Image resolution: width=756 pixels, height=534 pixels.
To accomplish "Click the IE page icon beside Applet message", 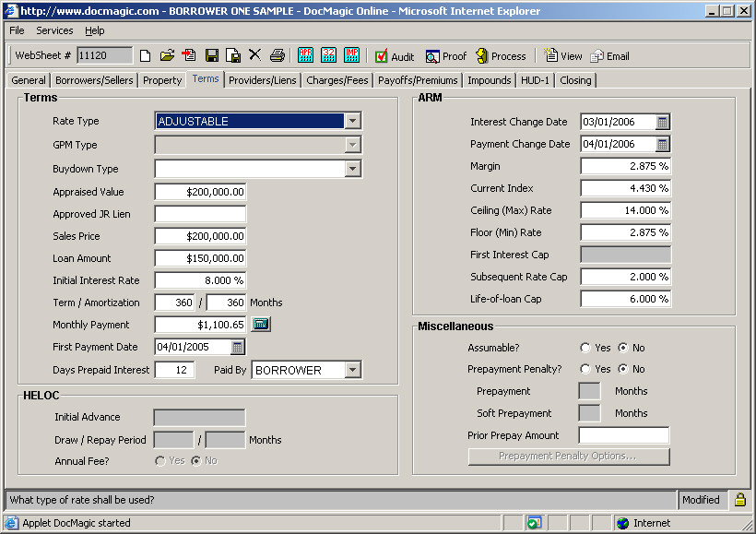I will click(x=12, y=523).
